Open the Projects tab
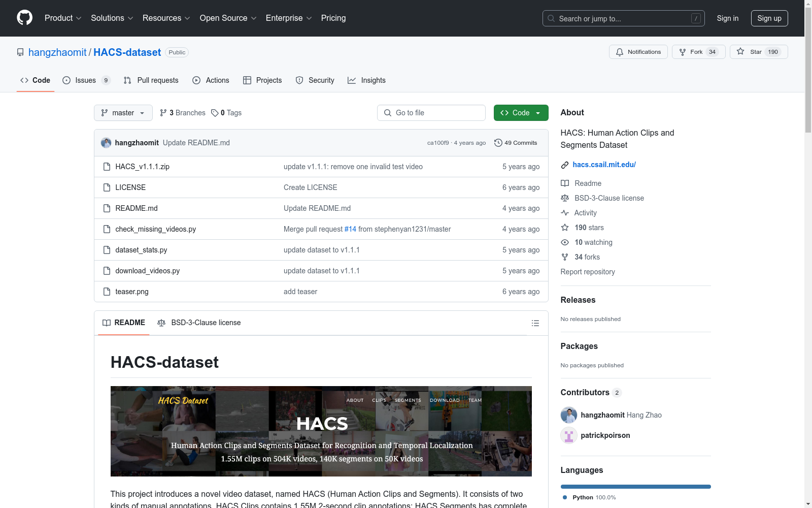 [x=262, y=80]
